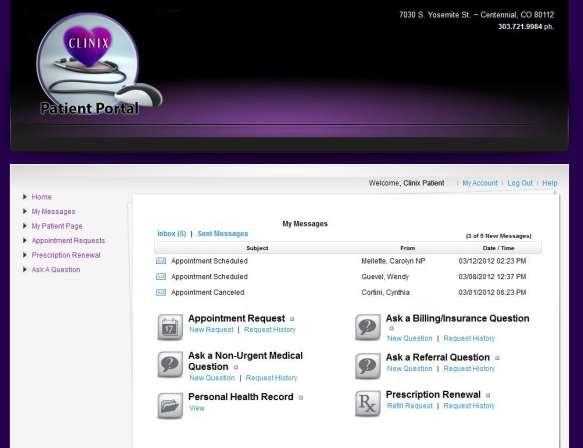Screen dimensions: 583x448
Task: Click info square next to Appointment Request heading
Action: click(292, 319)
